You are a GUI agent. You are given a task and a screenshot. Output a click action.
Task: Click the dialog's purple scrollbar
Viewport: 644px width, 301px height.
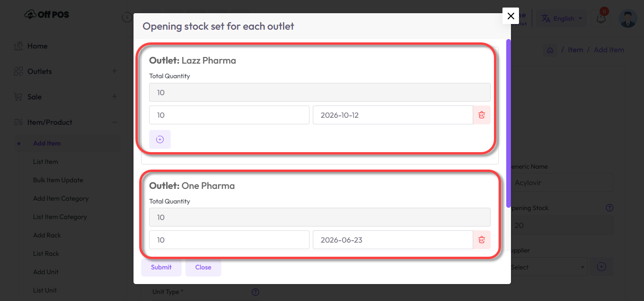point(509,122)
